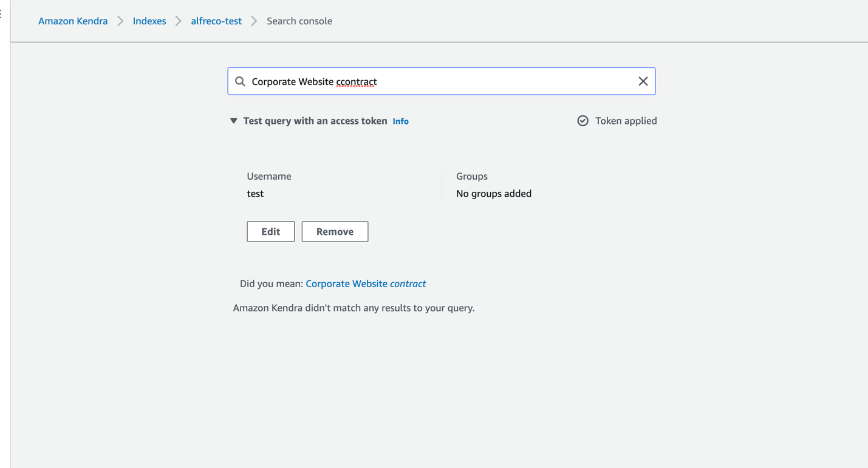Click the Groups label
The height and width of the screenshot is (468, 868).
coord(472,176)
